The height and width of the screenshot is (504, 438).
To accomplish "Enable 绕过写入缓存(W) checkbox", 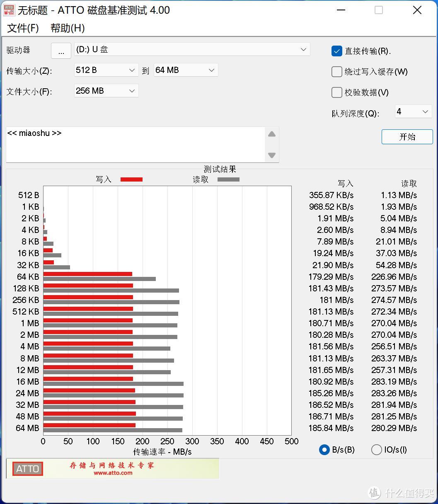I will point(336,72).
